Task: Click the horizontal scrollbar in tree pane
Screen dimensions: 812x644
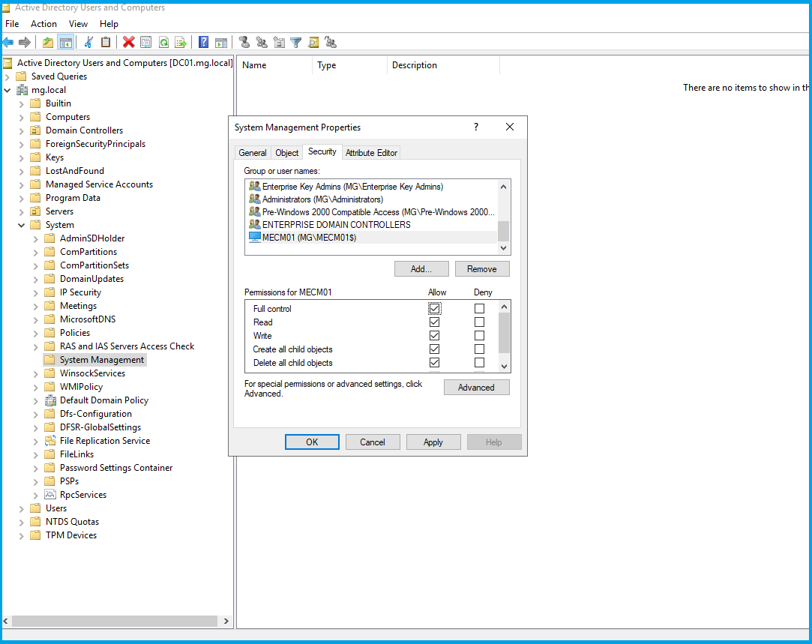Action: pyautogui.click(x=112, y=622)
